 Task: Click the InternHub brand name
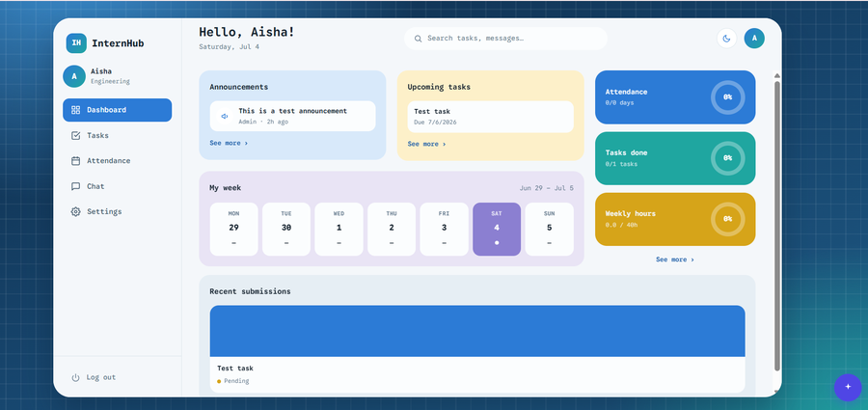[x=118, y=43]
